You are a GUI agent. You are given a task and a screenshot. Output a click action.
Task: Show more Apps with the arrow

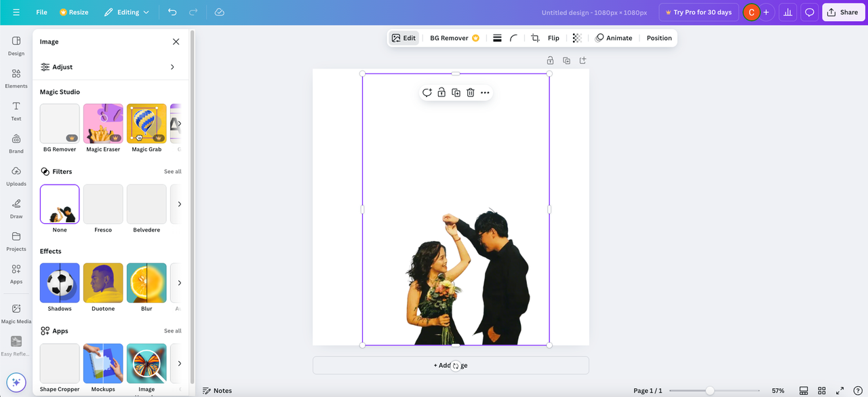179,363
